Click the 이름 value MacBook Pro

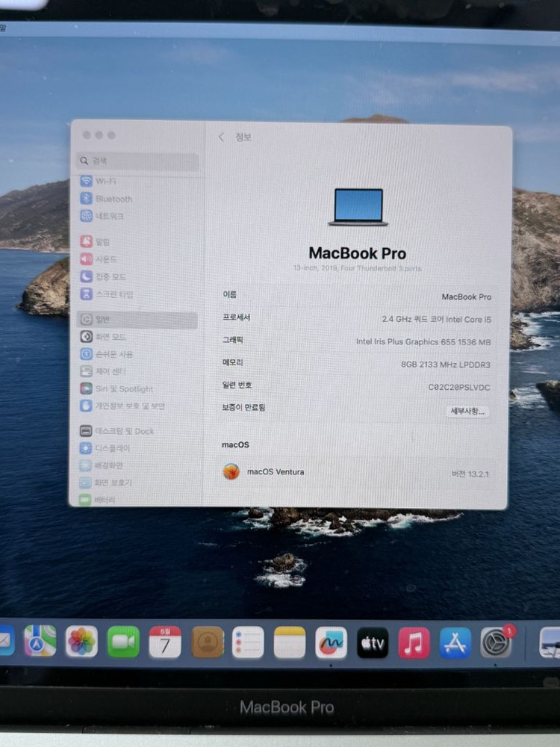pos(466,297)
